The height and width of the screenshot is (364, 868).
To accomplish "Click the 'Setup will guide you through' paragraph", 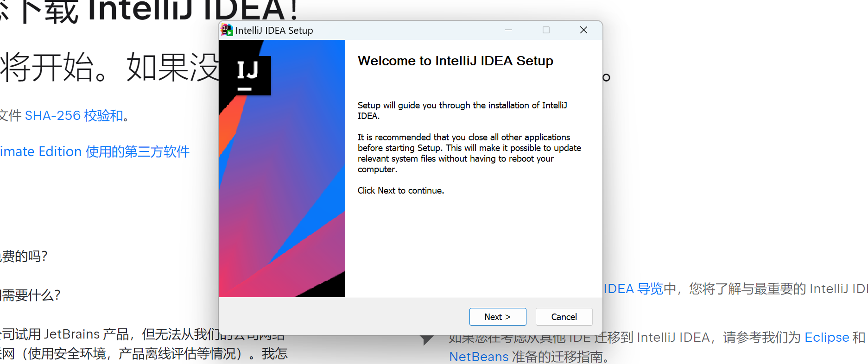I will point(463,110).
